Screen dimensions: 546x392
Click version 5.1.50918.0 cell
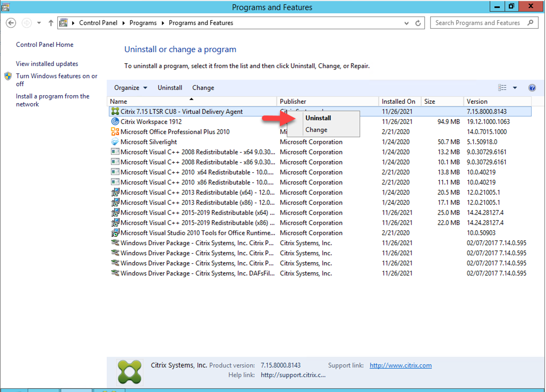pyautogui.click(x=482, y=142)
